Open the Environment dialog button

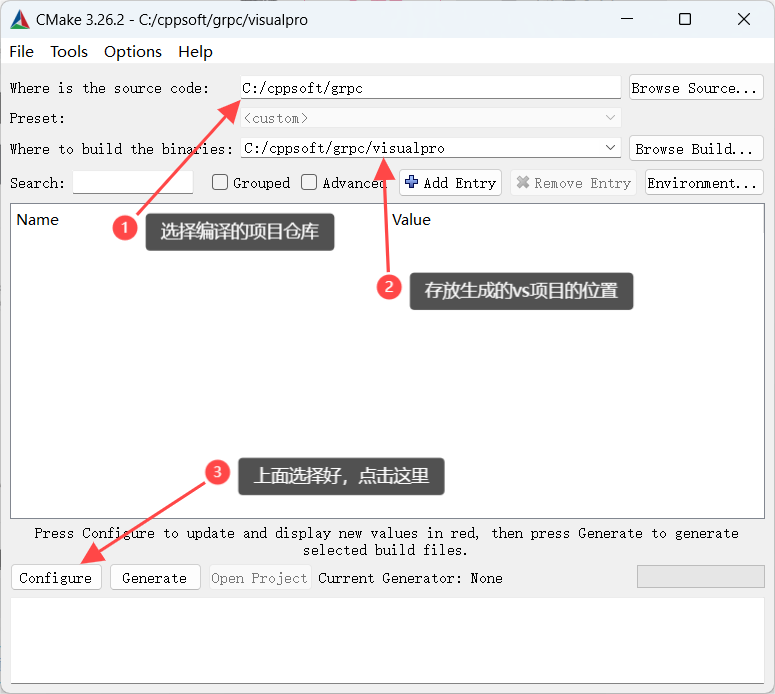(704, 182)
